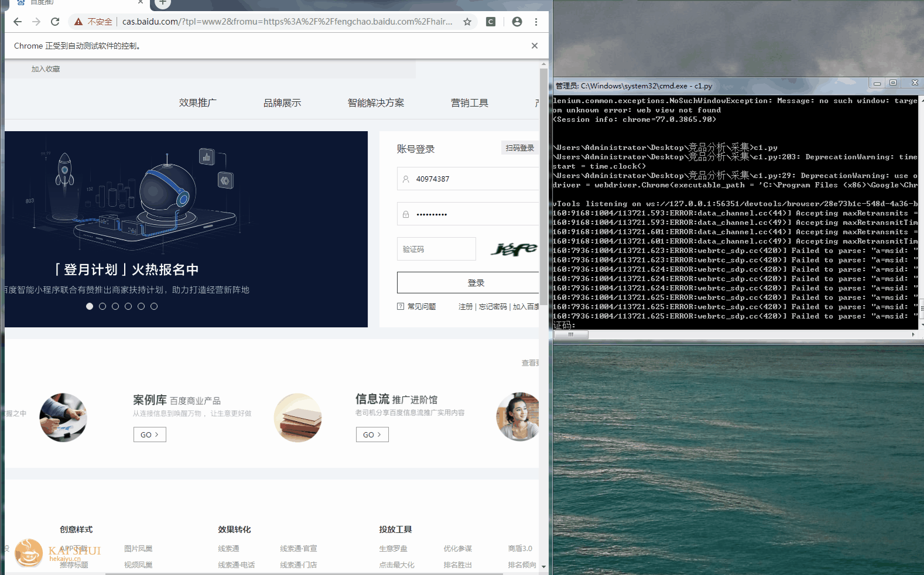
Task: Open the 排名胜出 link
Action: coord(458,565)
